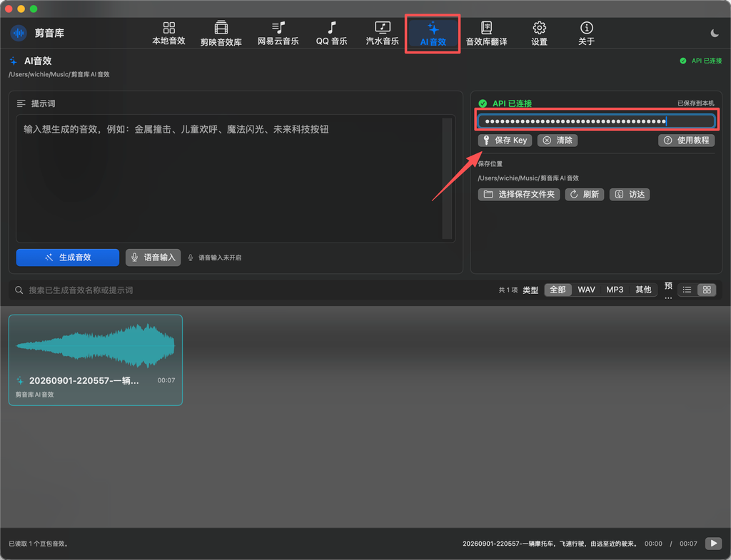Click 清除 to clear API key
Viewport: 731px width, 560px height.
558,141
